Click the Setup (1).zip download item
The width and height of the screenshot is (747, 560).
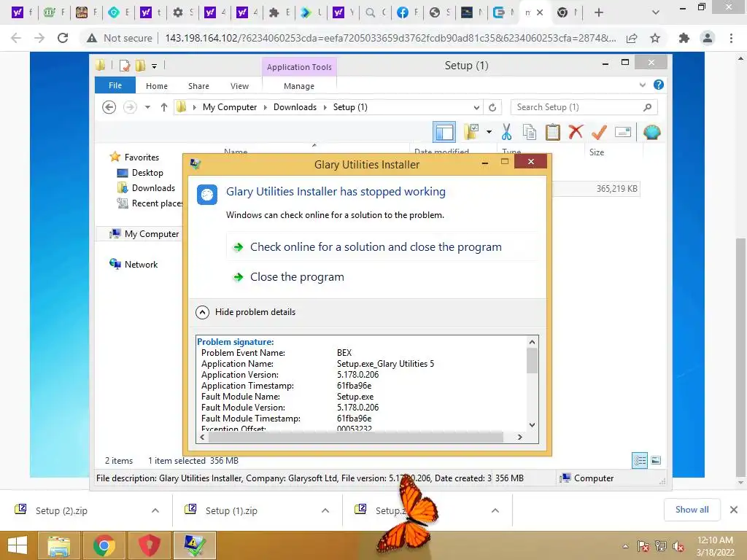coord(231,510)
